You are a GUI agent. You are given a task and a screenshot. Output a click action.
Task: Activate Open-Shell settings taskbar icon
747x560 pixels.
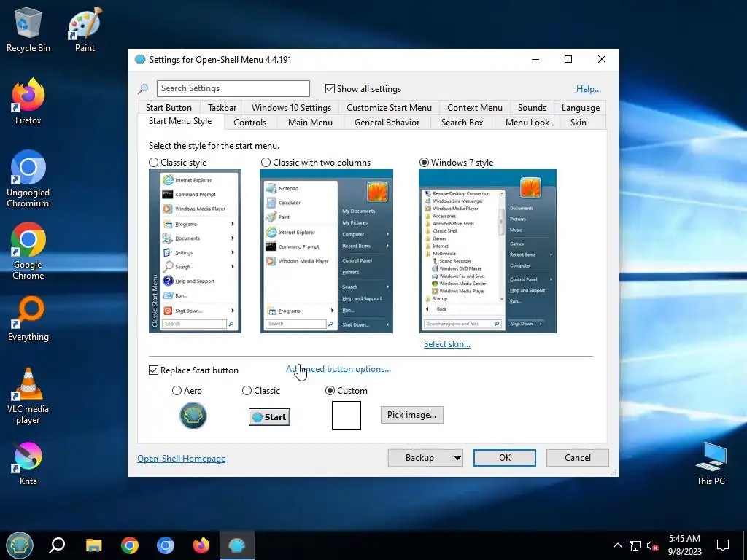(237, 545)
